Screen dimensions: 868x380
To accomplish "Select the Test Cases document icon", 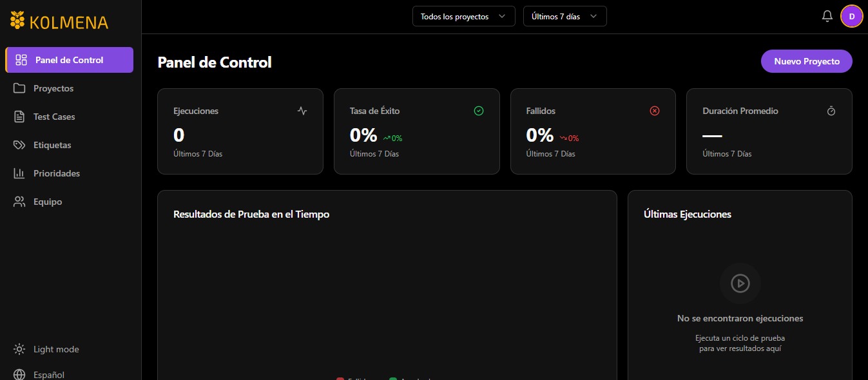I will 19,117.
